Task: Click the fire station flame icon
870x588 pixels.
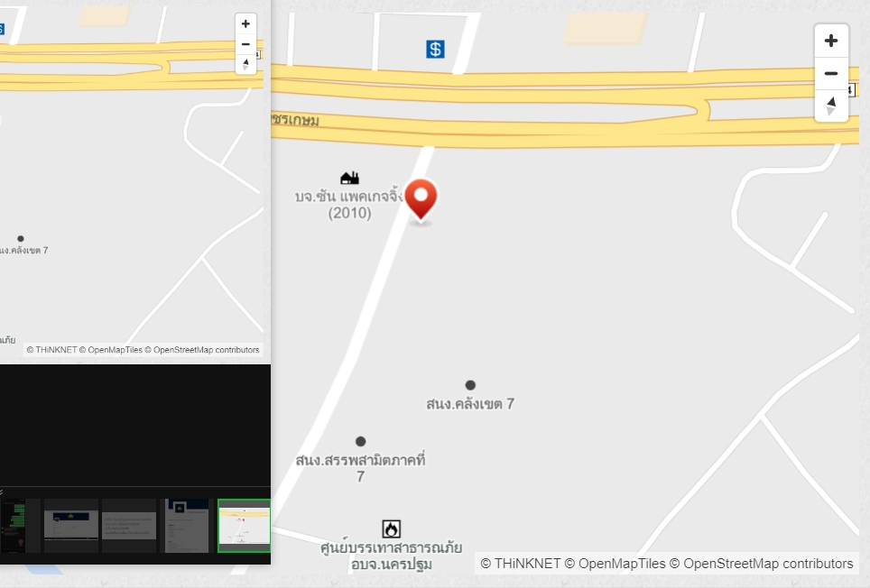Action: pos(391,528)
